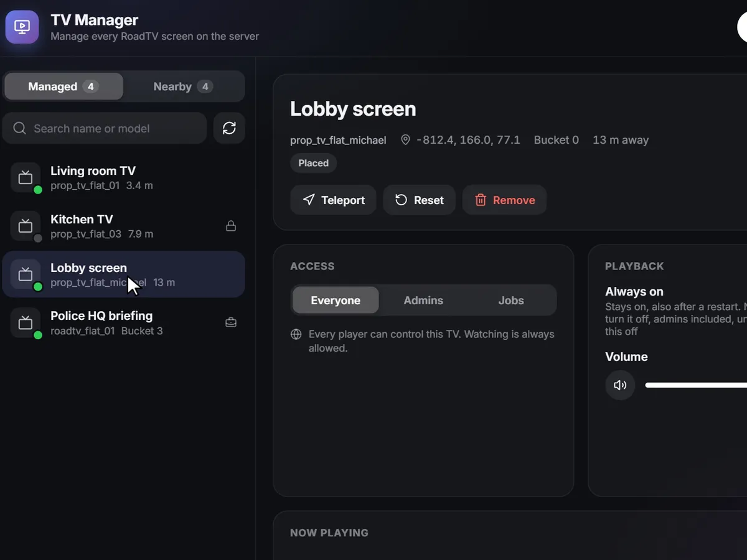This screenshot has height=560, width=747.
Task: Click the count badge on Nearby tab
Action: tap(205, 86)
